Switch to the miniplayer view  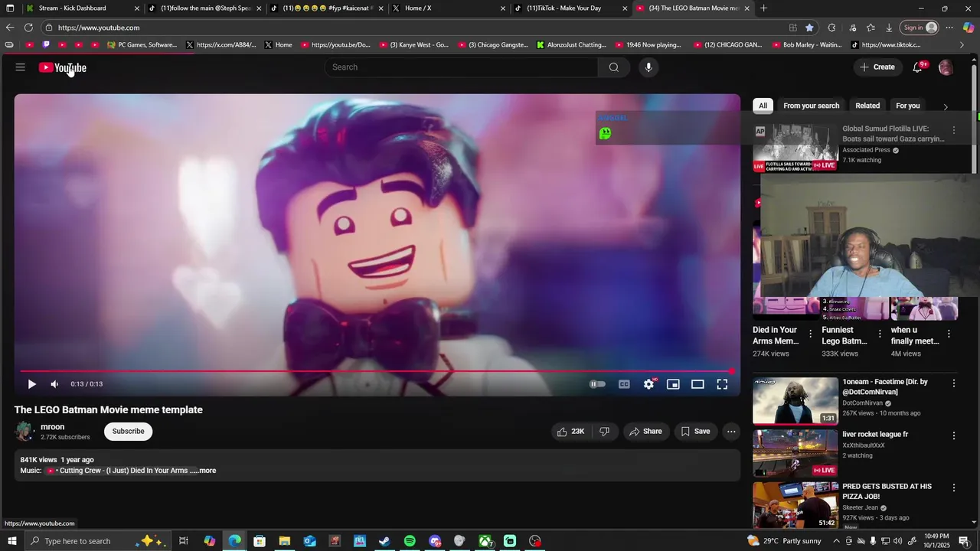(x=673, y=384)
